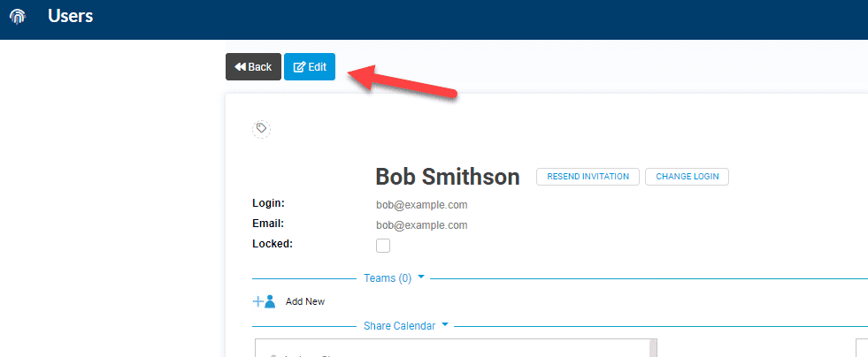Click the pencil icon on the Edit button
Screen dimensions: 868x357
click(x=299, y=67)
